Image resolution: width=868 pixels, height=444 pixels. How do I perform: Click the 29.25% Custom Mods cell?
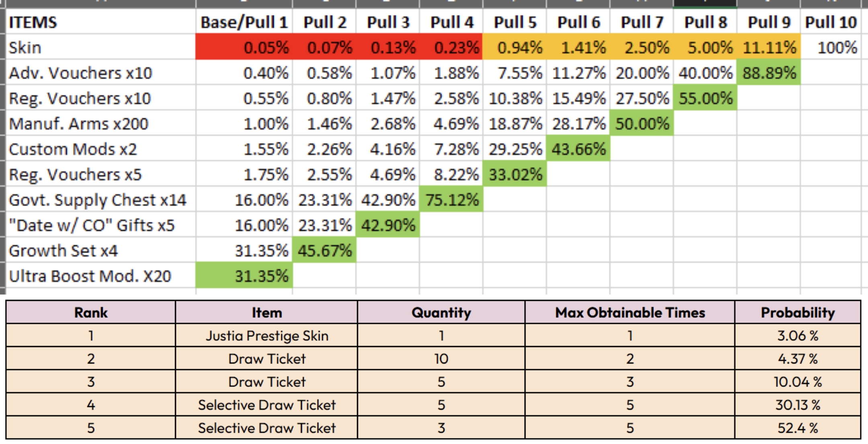pyautogui.click(x=515, y=149)
